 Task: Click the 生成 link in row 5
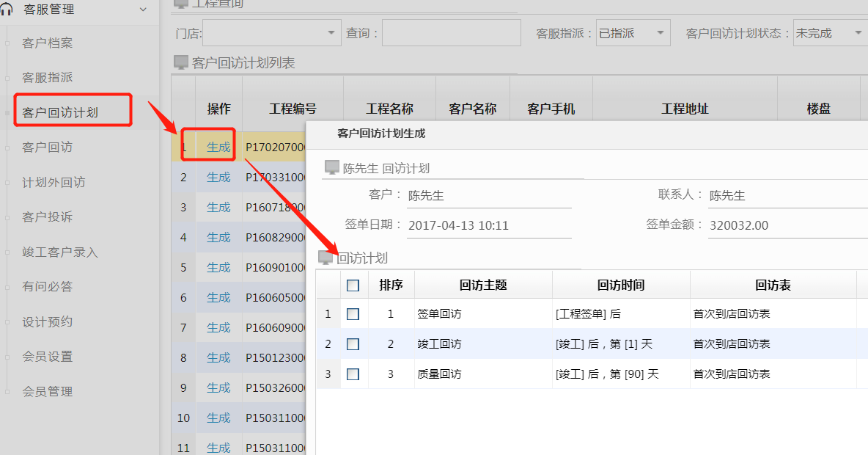click(218, 267)
